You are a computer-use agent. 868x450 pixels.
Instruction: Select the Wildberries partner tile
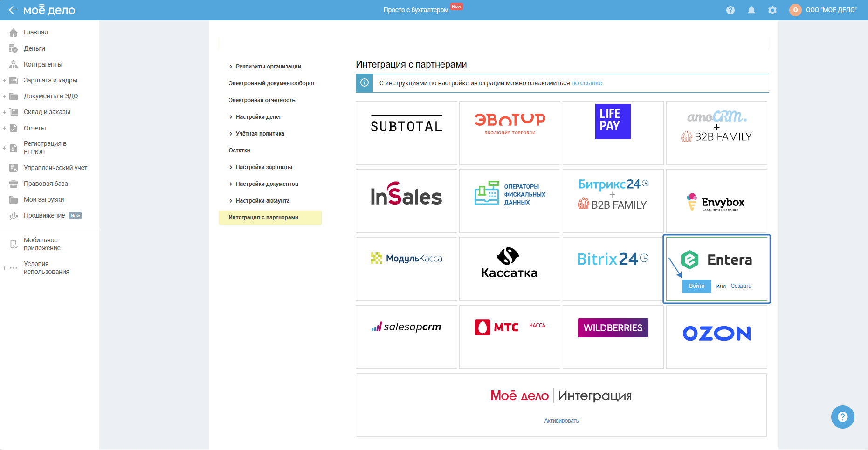tap(613, 337)
